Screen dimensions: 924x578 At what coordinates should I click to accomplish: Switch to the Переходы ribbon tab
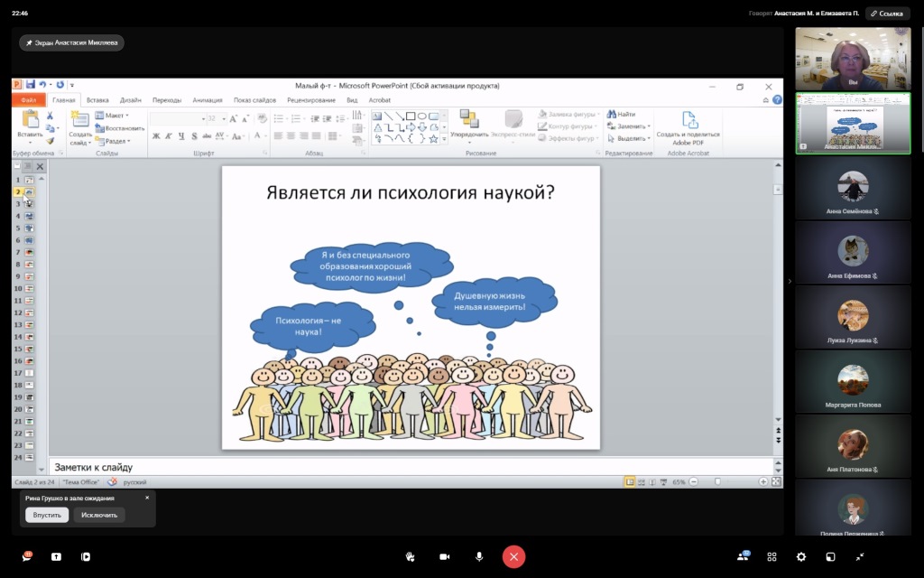(x=167, y=99)
